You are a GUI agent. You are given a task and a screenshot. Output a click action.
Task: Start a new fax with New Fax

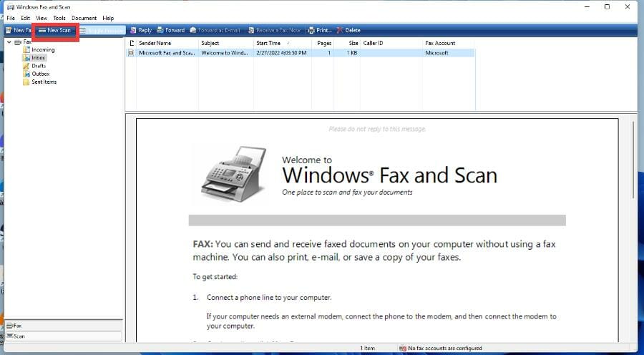[x=18, y=30]
